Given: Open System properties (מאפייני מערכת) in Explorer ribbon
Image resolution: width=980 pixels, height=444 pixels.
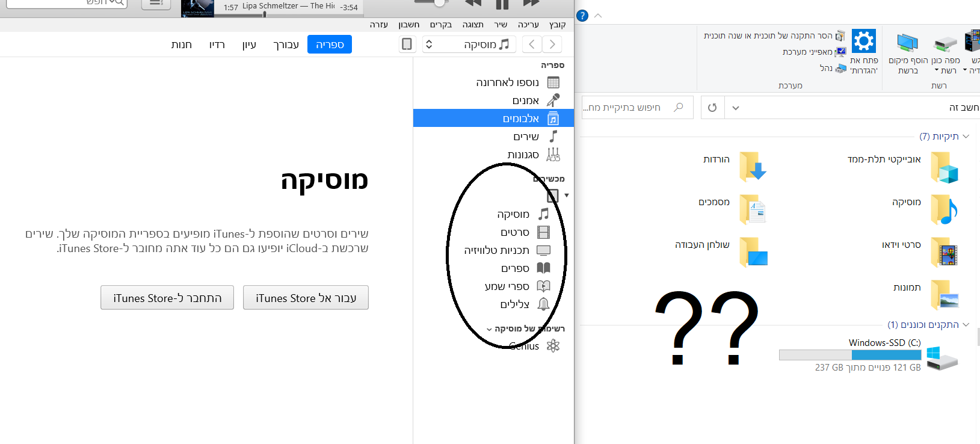Looking at the screenshot, I should tap(814, 52).
